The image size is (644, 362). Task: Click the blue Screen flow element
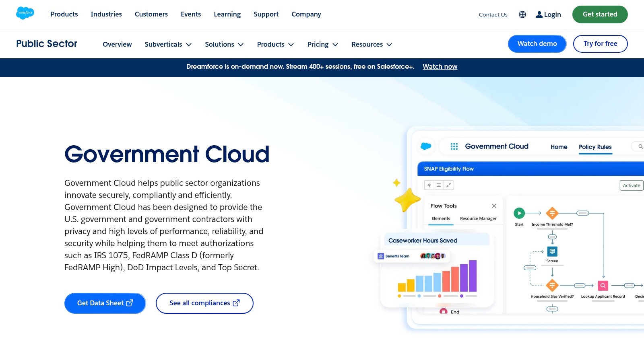pyautogui.click(x=552, y=252)
